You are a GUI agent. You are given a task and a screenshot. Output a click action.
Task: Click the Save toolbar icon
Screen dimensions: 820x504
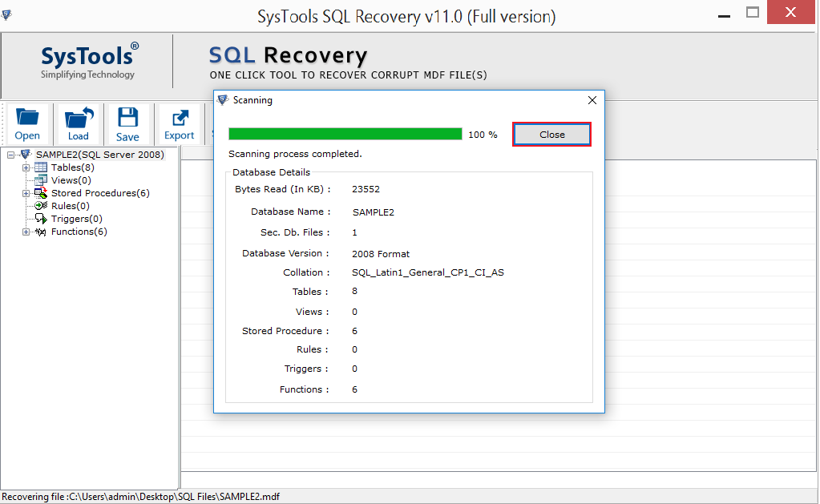click(127, 124)
